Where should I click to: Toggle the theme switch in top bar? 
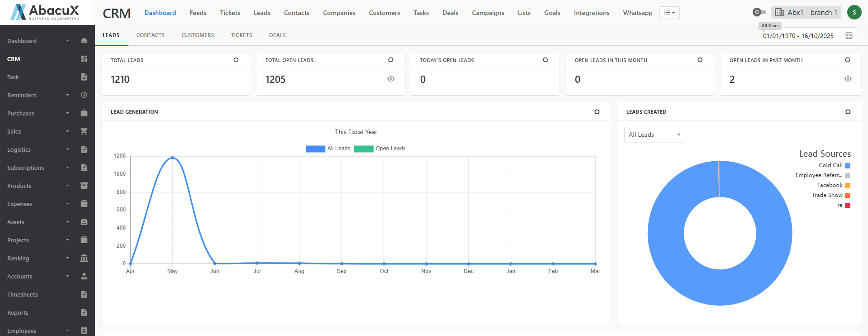pyautogui.click(x=759, y=12)
